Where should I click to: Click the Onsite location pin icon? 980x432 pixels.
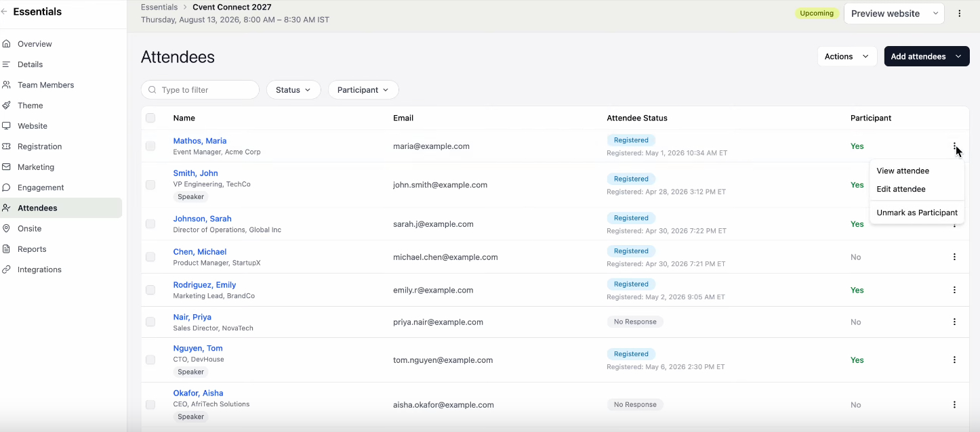(6, 228)
